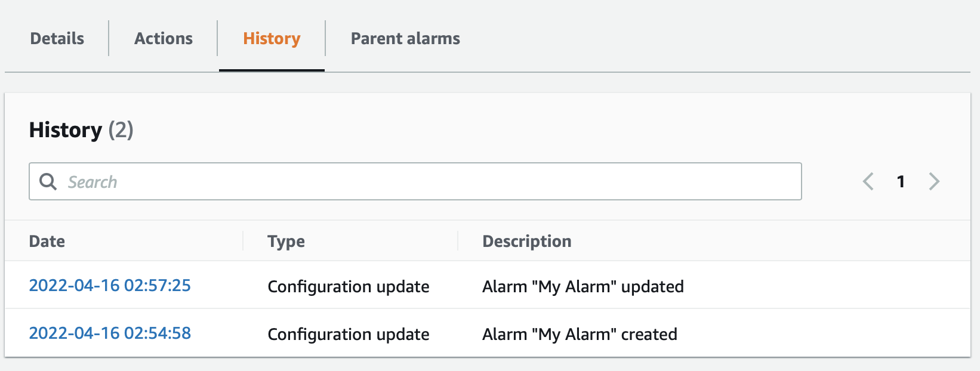
Task: Select page number 1 in pagination
Action: (901, 181)
